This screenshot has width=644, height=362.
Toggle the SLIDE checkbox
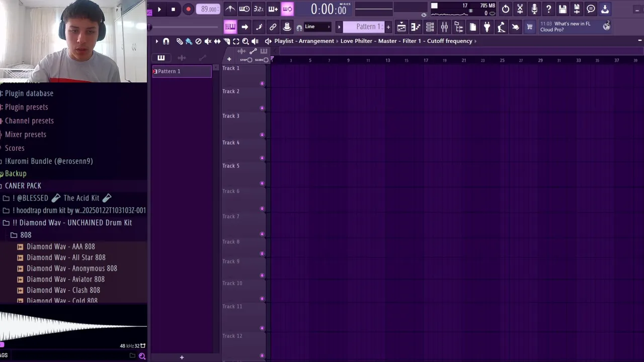coord(266,60)
